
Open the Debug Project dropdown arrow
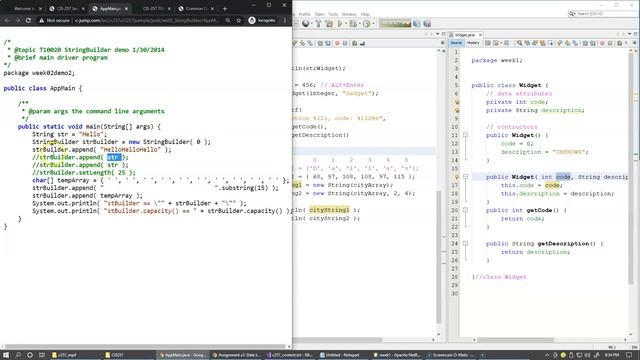pos(359,24)
